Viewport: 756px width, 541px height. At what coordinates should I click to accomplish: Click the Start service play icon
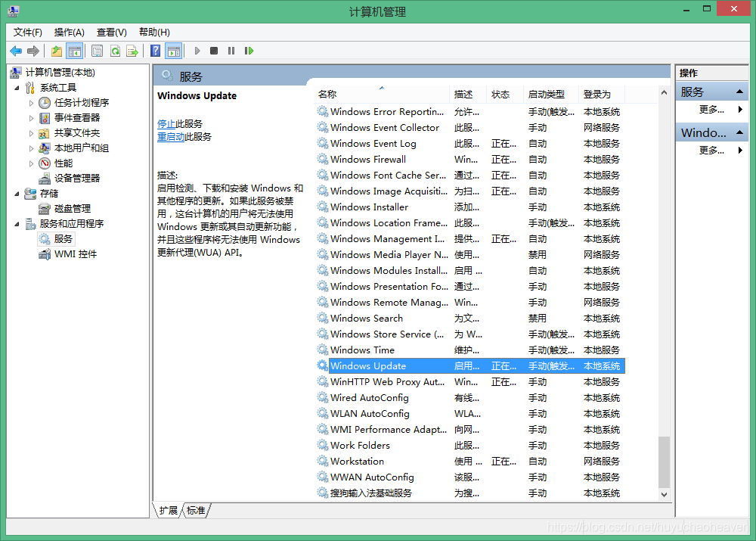(197, 51)
